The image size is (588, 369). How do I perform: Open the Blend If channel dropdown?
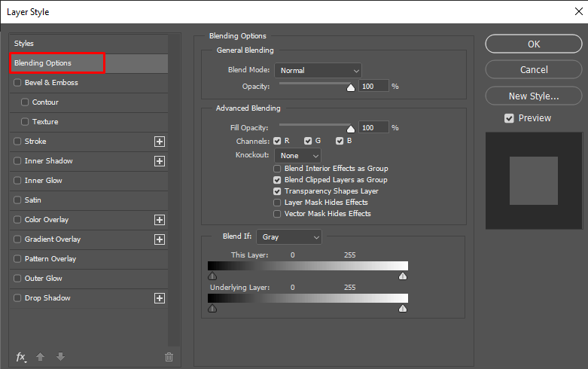pos(289,237)
